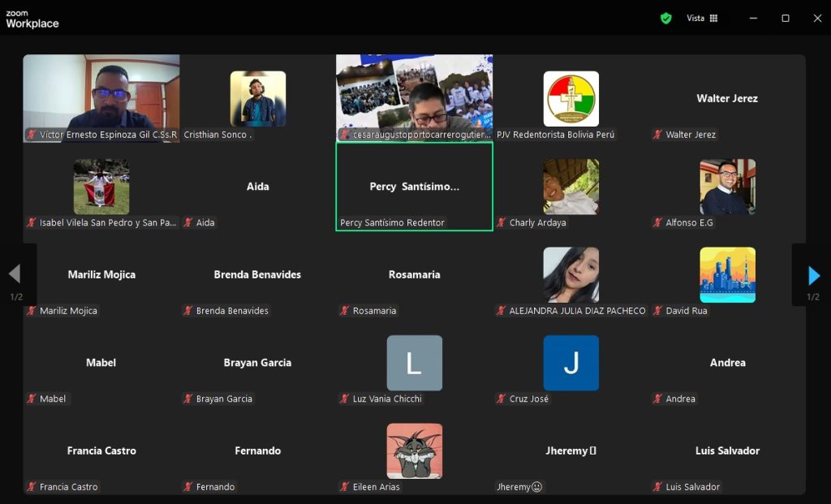Click muted mic icon beside David Rua

pos(658,311)
